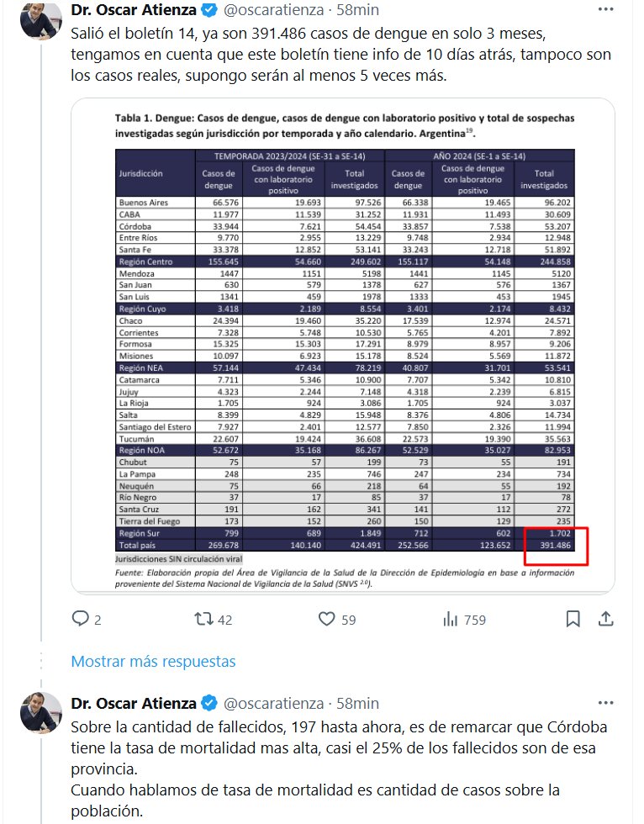This screenshot has width=644, height=824.
Task: Open view analytics showing 759 views
Action: 451,620
